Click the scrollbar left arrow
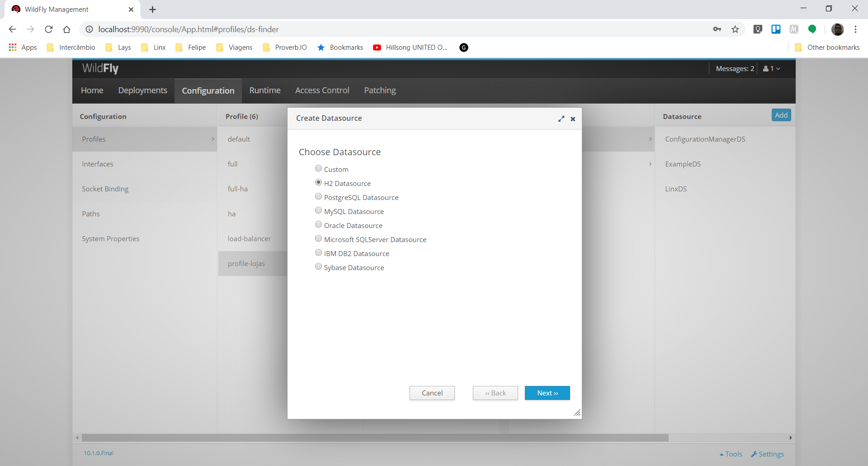This screenshot has width=868, height=466. click(x=77, y=438)
